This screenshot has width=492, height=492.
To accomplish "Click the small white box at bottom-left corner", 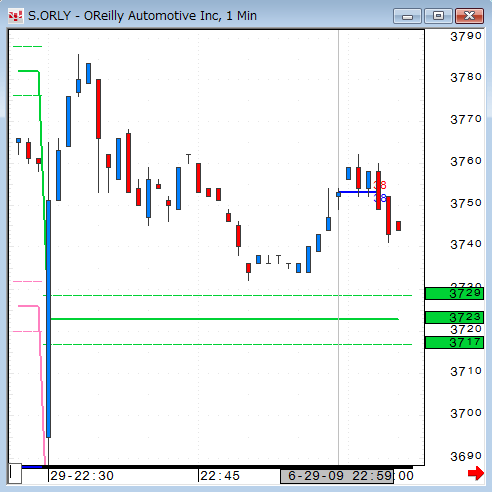I will 15,473.
